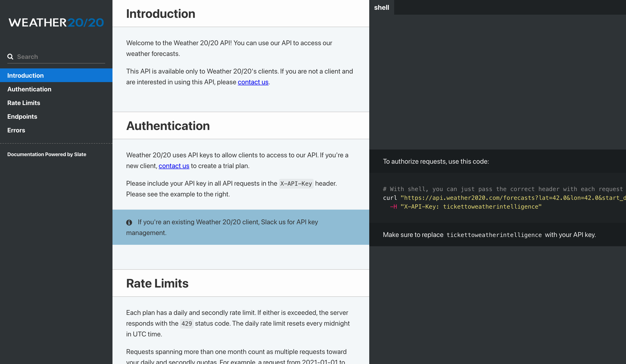The height and width of the screenshot is (364, 626).
Task: Open the Errors sidebar section
Action: point(56,130)
